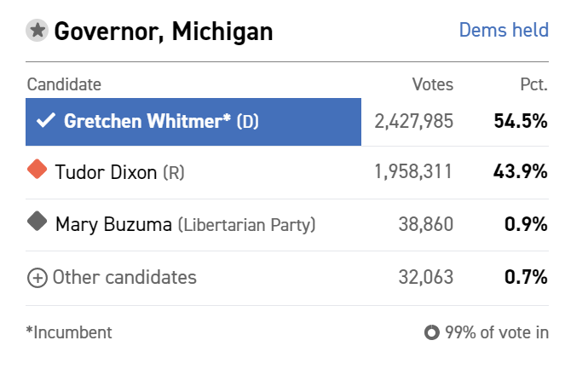The width and height of the screenshot is (588, 375).
Task: Expand the Other candidates row label
Action: [x=124, y=278]
